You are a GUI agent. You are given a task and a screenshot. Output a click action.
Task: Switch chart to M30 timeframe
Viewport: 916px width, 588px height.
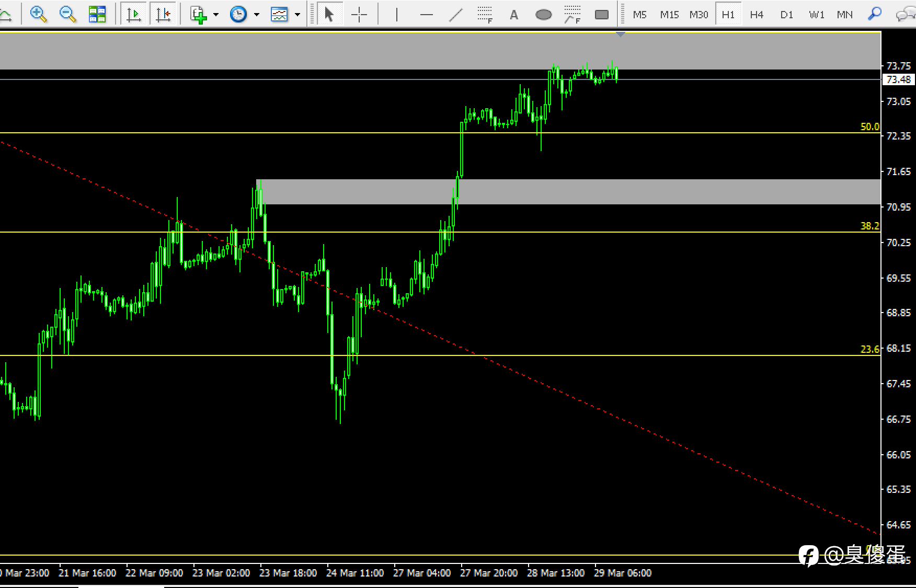point(699,15)
